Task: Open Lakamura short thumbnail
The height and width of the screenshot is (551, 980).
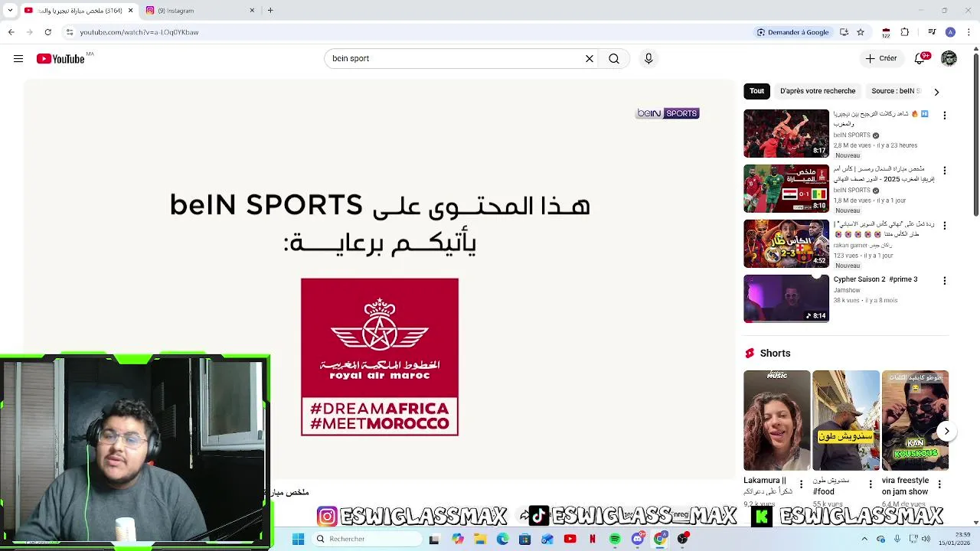Action: pyautogui.click(x=776, y=420)
